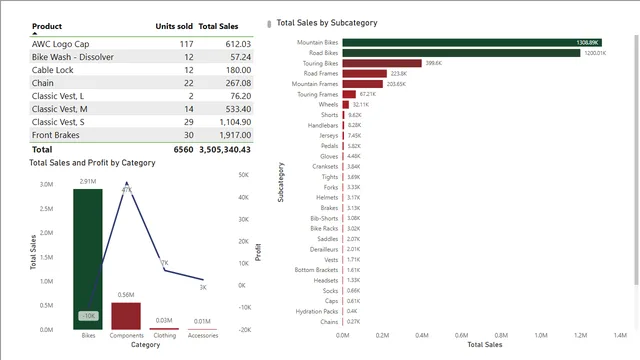The image size is (640, 360).
Task: Click the Bib-Shorts subcategory label
Action: point(324,218)
